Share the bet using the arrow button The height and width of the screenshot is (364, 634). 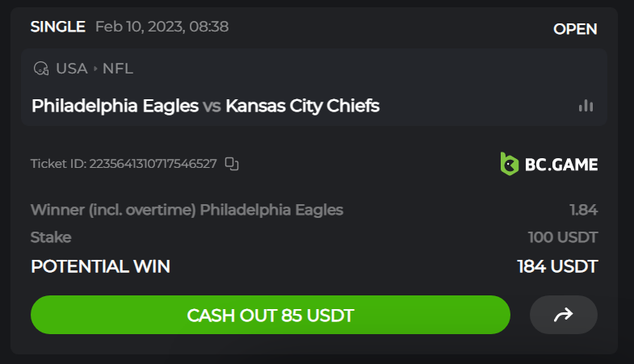tap(563, 315)
